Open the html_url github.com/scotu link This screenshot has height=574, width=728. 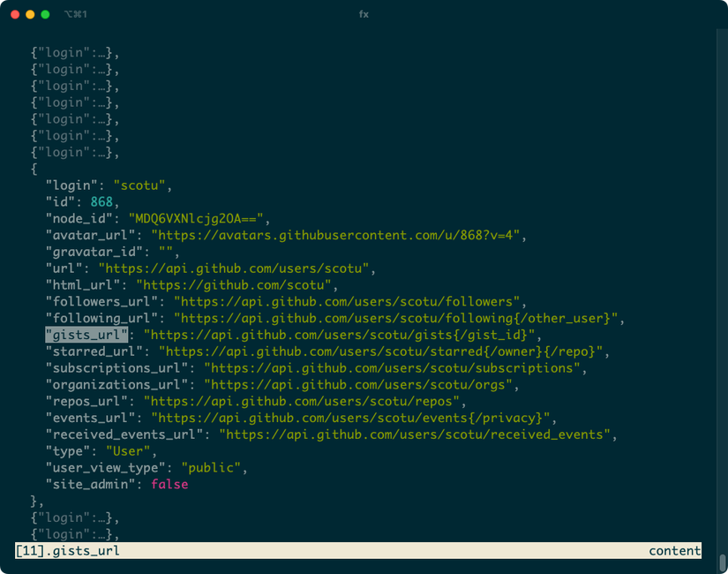click(x=234, y=284)
